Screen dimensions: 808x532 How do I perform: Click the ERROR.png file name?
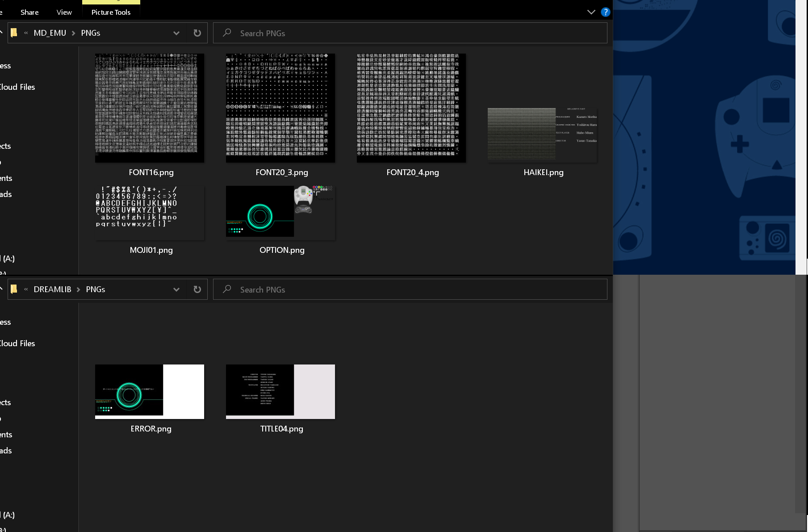point(151,429)
